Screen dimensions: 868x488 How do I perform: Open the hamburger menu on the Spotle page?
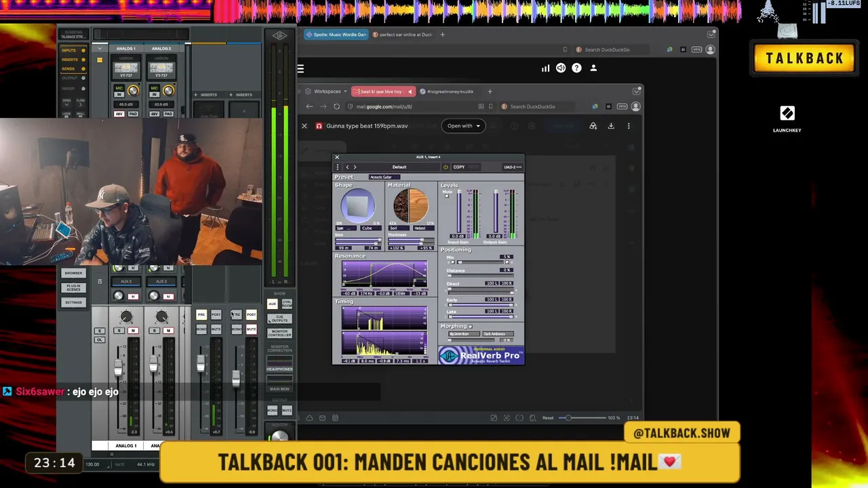300,68
